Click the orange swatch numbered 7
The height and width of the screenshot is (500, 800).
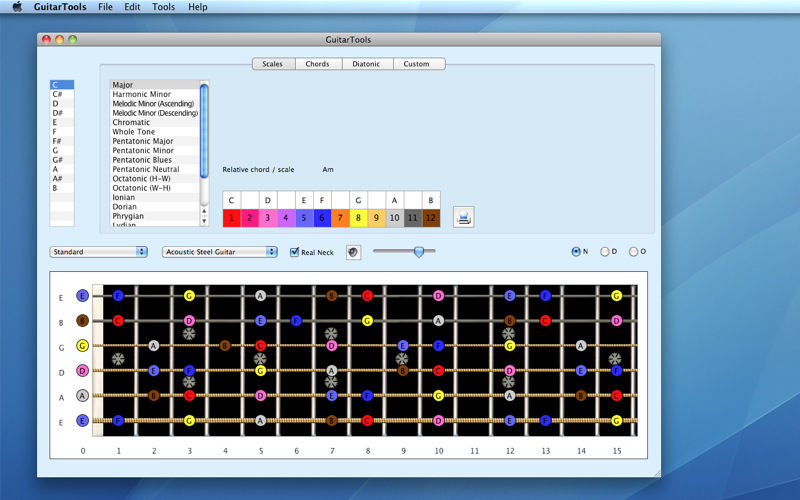click(340, 218)
